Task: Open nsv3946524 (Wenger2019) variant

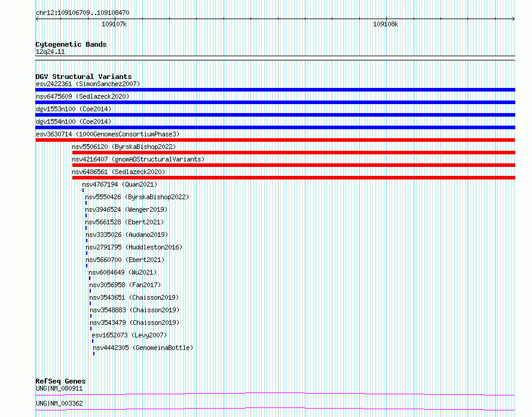Action: 126,209
